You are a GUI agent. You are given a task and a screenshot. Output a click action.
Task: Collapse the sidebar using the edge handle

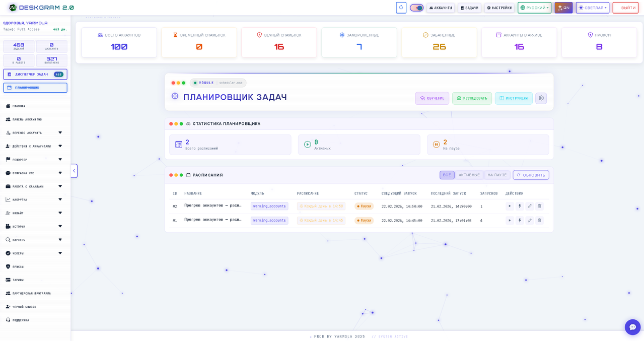coord(74,171)
